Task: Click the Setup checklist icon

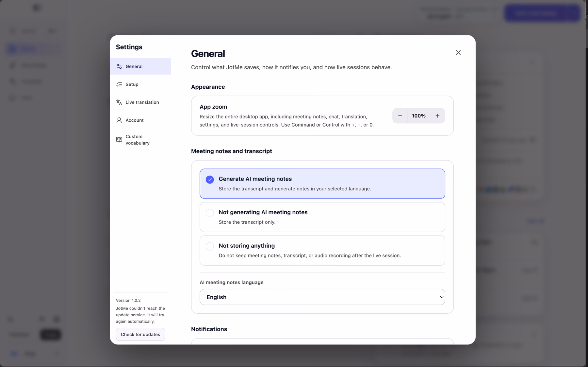Action: tap(119, 84)
